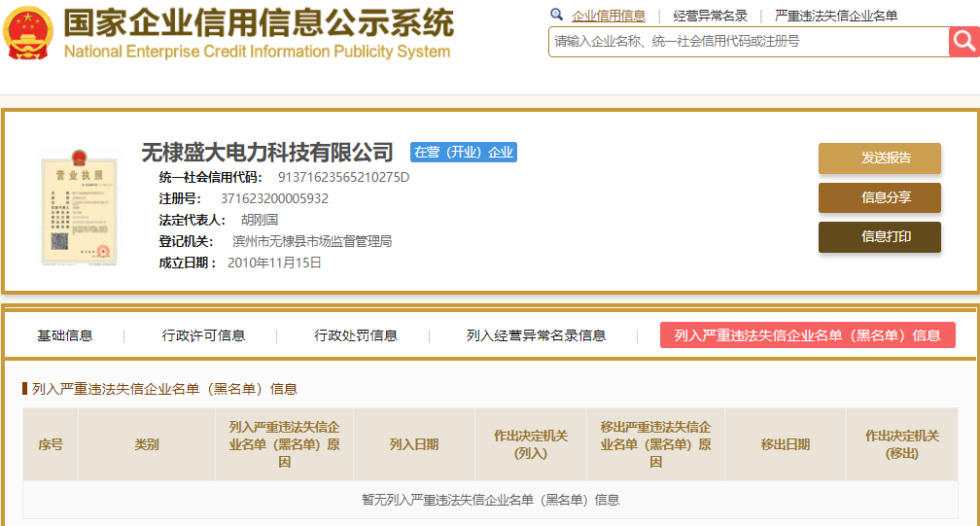The image size is (980, 526).
Task: Click the 在营(开业)企业 status badge
Action: pos(463,153)
